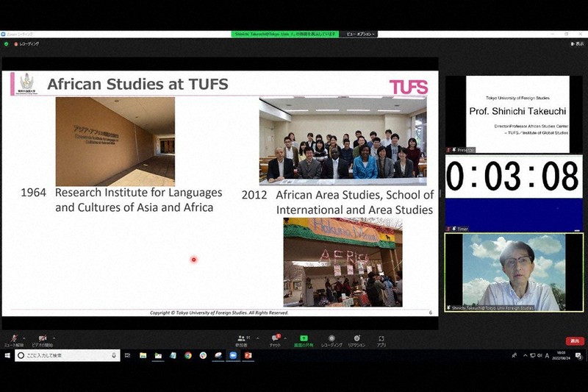Viewport: 588px width, 392px height.
Task: Click the green screen-sharing notice bar
Action: tap(285, 34)
